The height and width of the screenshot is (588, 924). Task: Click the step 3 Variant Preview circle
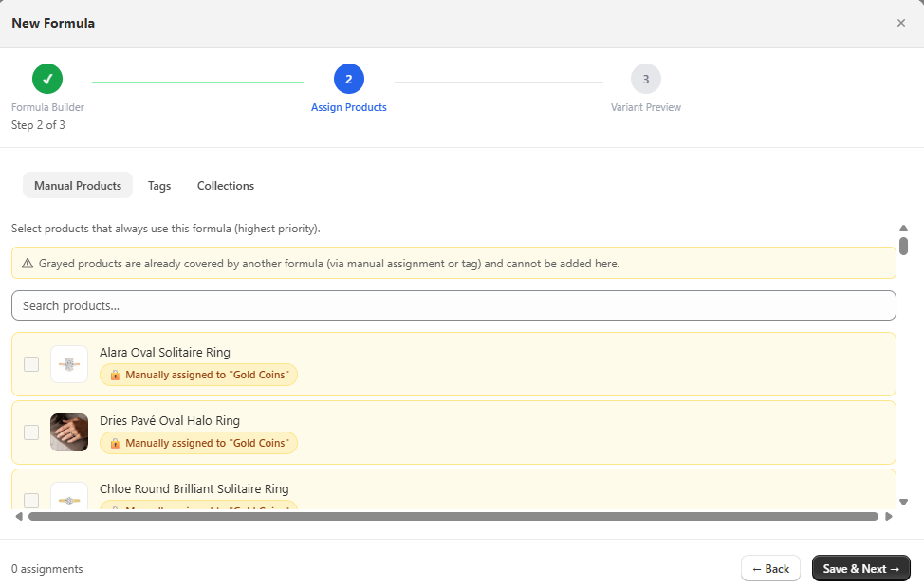click(645, 79)
